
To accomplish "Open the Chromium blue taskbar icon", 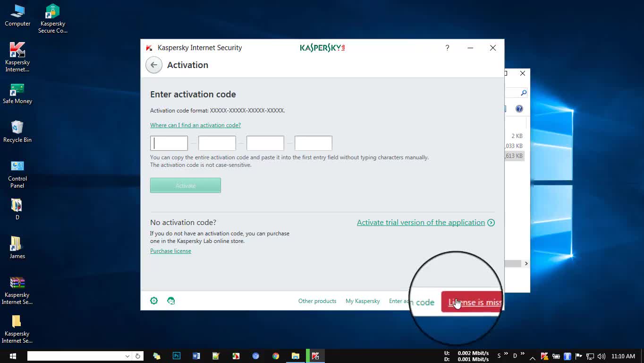I will (256, 356).
